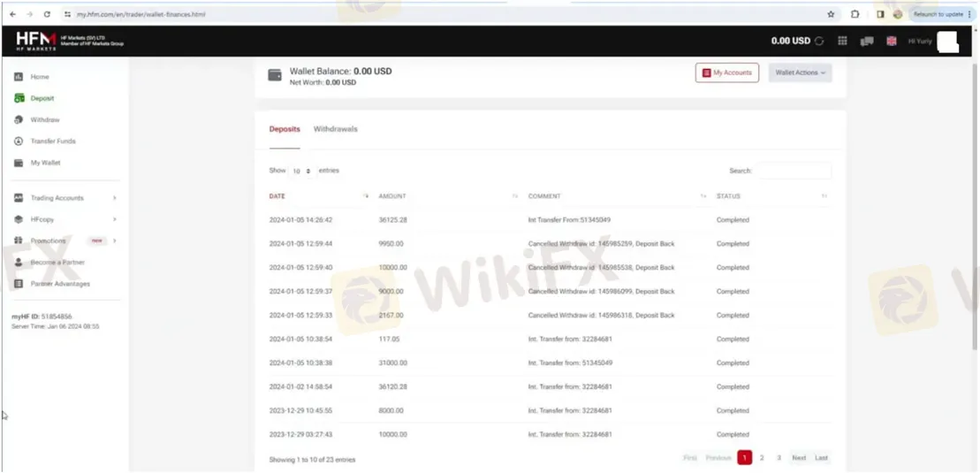This screenshot has width=980, height=473.
Task: Click the Promotions gift icon
Action: coord(19,240)
